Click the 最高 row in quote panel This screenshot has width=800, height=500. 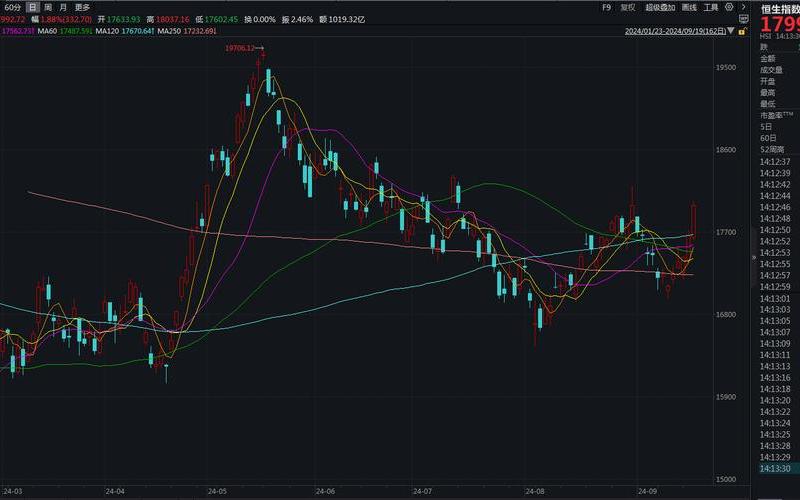coord(767,92)
